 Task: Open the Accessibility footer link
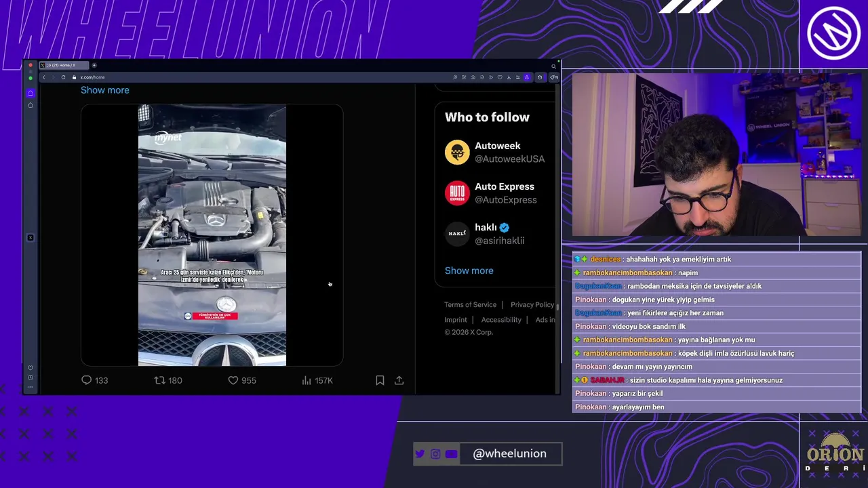(501, 320)
